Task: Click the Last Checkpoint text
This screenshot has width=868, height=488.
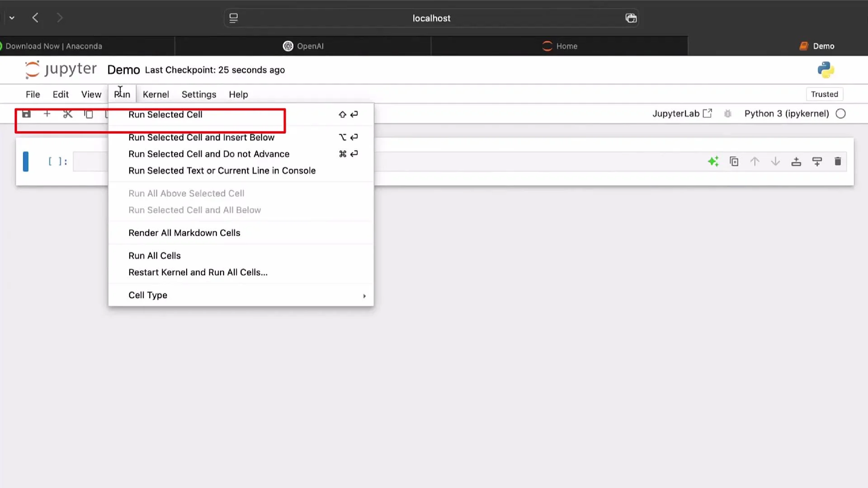Action: [x=215, y=70]
